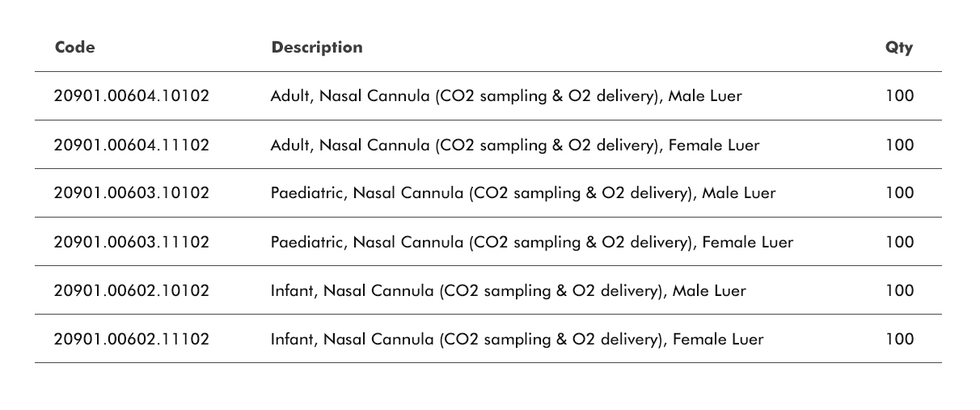Click the Infant Nasal Cannula Female Luer description
This screenshot has width=980, height=410.
[517, 340]
